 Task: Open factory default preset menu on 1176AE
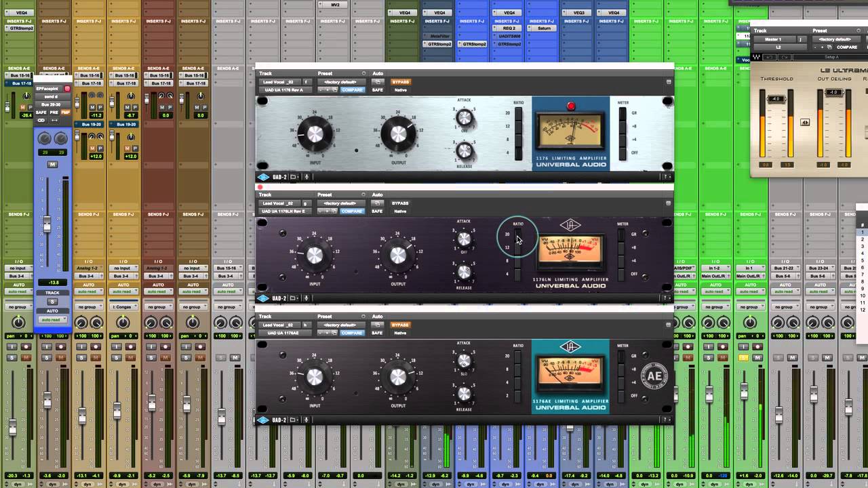[340, 325]
